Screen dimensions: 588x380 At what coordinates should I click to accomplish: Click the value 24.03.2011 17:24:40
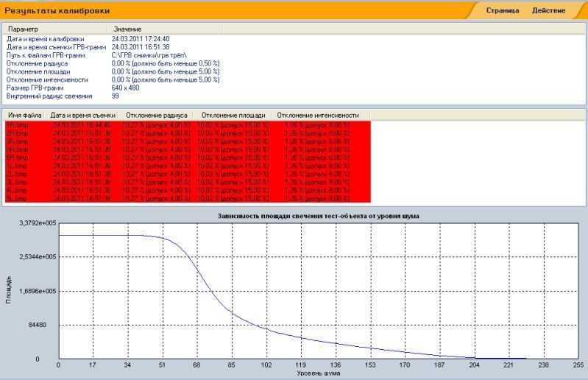point(141,39)
